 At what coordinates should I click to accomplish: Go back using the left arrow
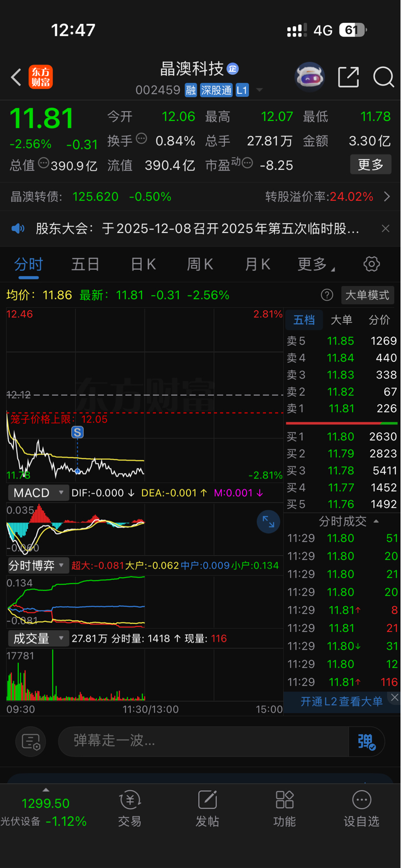(x=16, y=77)
